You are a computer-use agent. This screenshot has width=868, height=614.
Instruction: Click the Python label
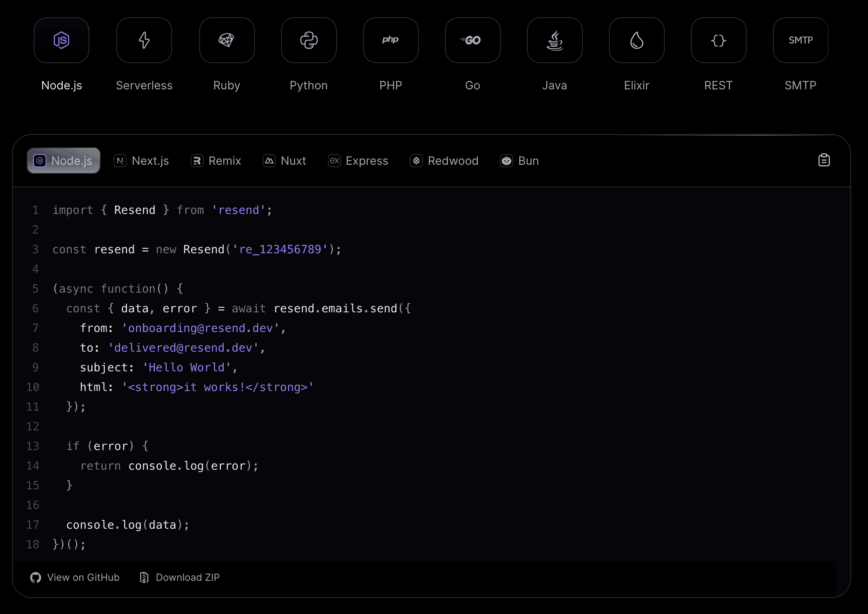pyautogui.click(x=309, y=85)
